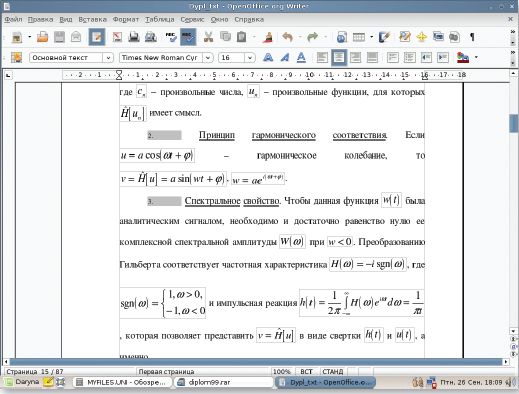
Task: Open the Сервис menu
Action: point(192,19)
